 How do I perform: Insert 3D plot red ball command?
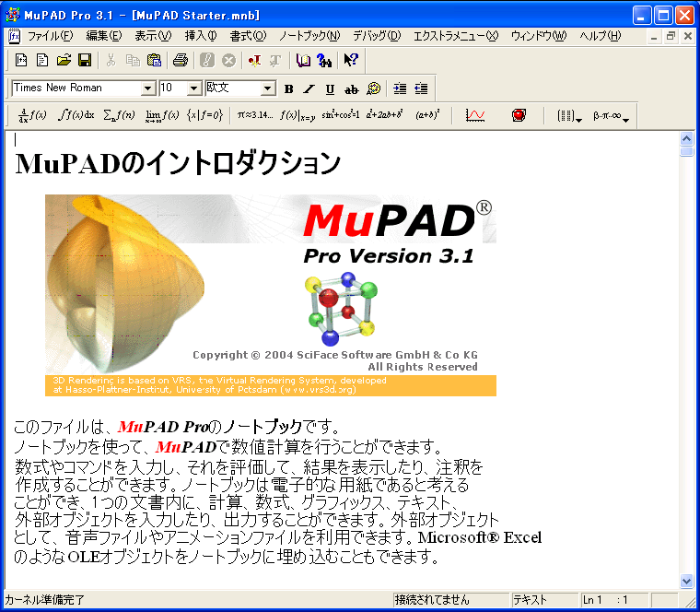[x=519, y=116]
